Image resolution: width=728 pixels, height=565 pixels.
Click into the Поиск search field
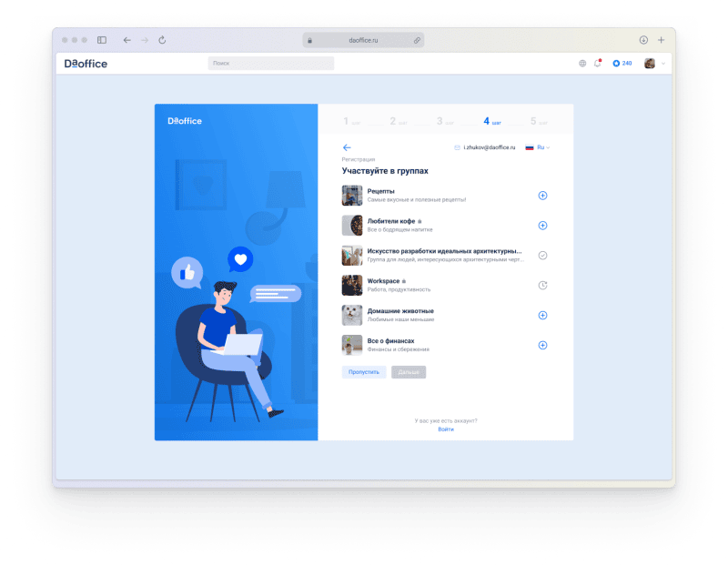270,63
